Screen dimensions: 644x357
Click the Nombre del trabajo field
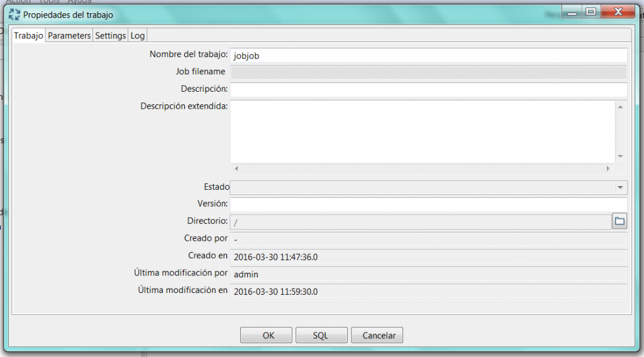(x=428, y=56)
